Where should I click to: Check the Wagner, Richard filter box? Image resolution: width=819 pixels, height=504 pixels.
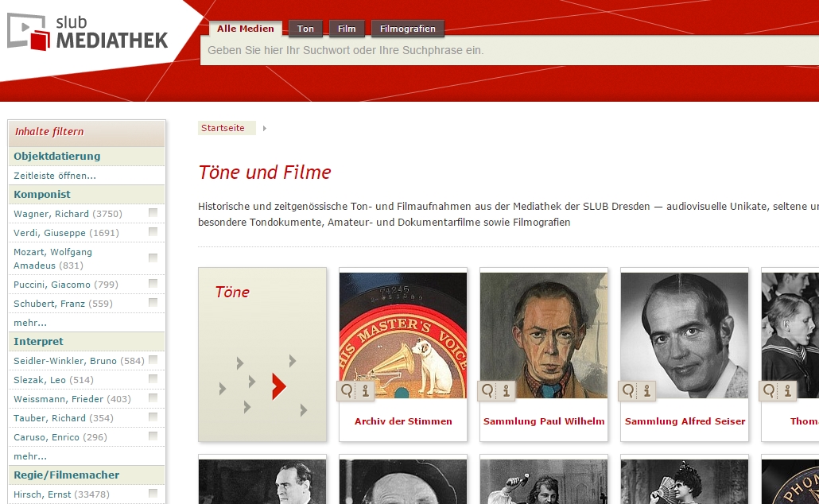(x=153, y=212)
